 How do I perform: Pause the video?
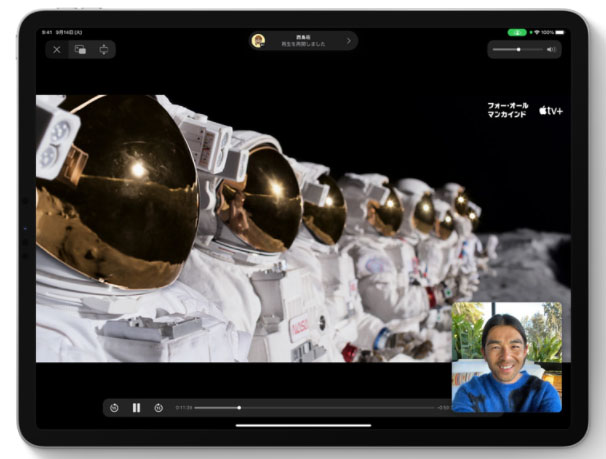136,408
